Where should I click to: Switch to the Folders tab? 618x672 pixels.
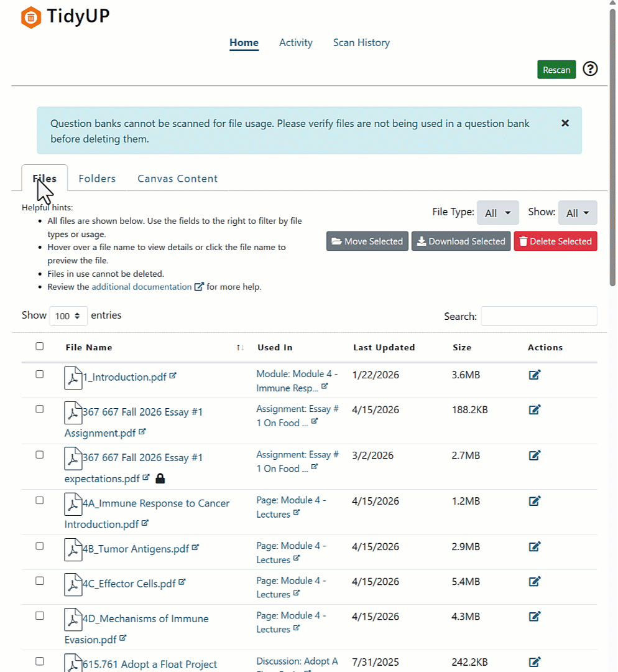click(x=97, y=179)
